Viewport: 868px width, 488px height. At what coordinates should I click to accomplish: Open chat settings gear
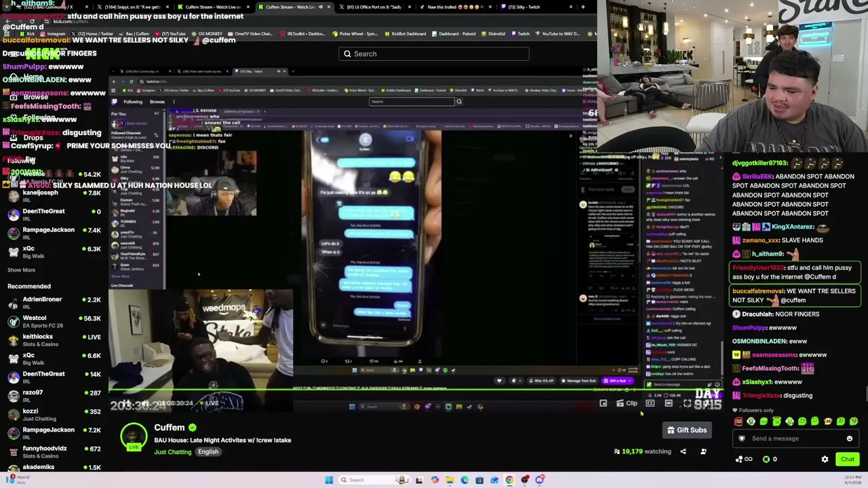click(825, 460)
